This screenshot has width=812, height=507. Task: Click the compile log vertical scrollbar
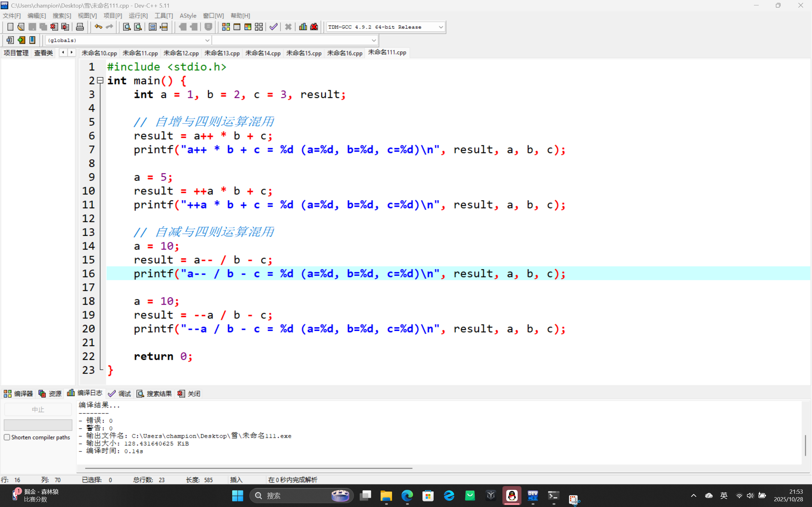[x=805, y=445]
